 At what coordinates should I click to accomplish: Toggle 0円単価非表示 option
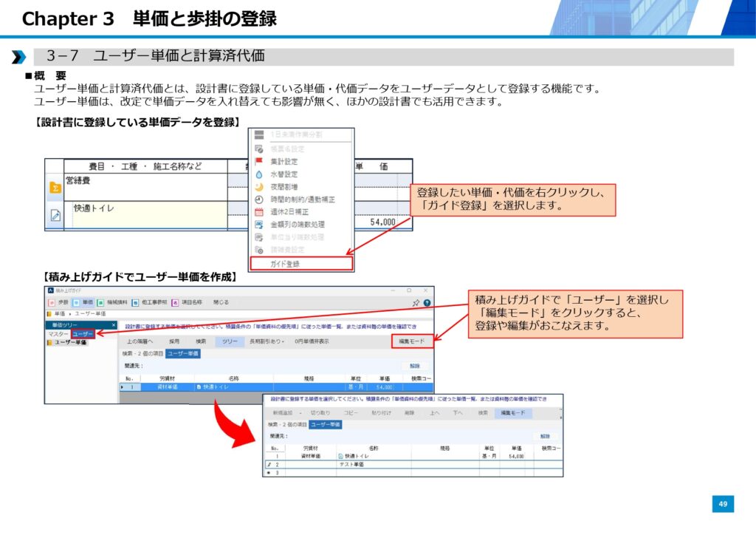pos(312,341)
